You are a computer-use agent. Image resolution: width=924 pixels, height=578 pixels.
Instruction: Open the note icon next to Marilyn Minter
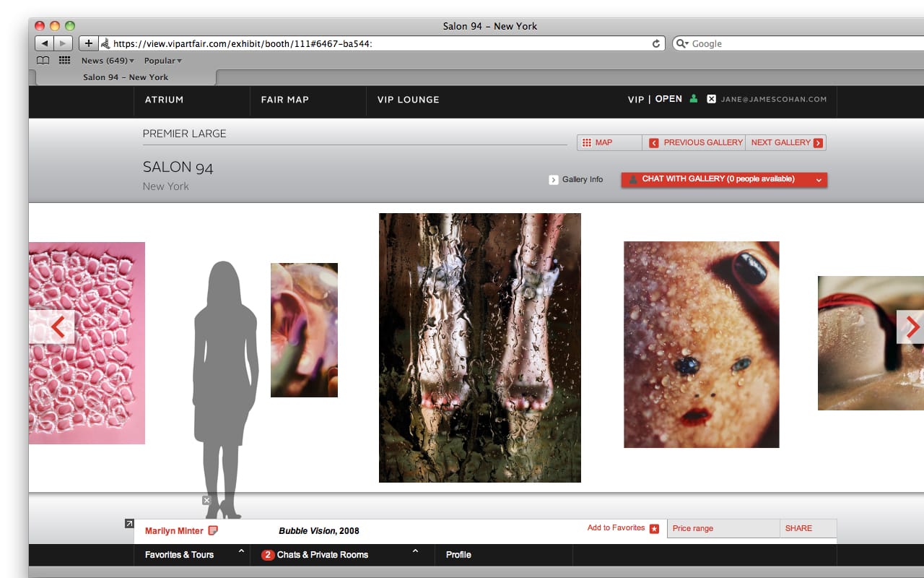(213, 531)
